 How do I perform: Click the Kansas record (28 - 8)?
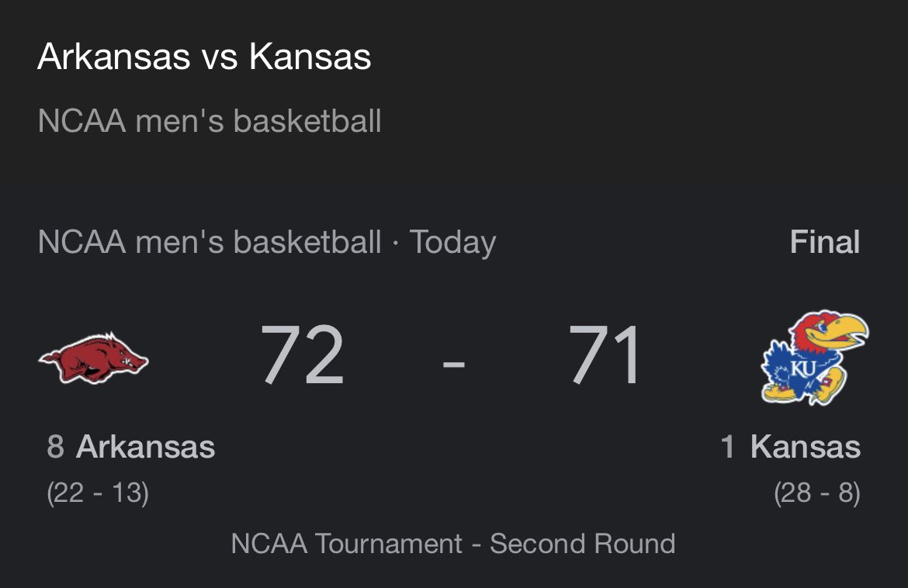pyautogui.click(x=816, y=493)
